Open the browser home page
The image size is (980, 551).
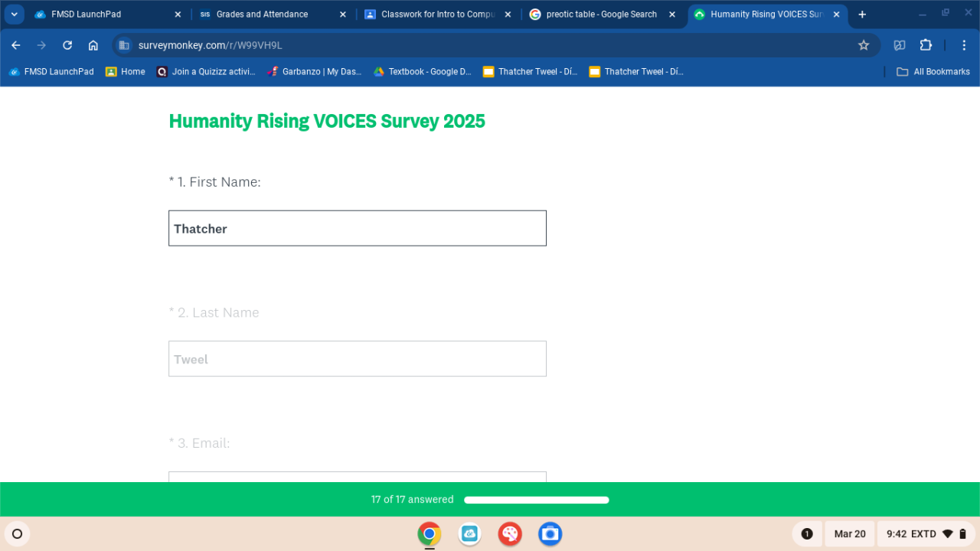pos(93,45)
